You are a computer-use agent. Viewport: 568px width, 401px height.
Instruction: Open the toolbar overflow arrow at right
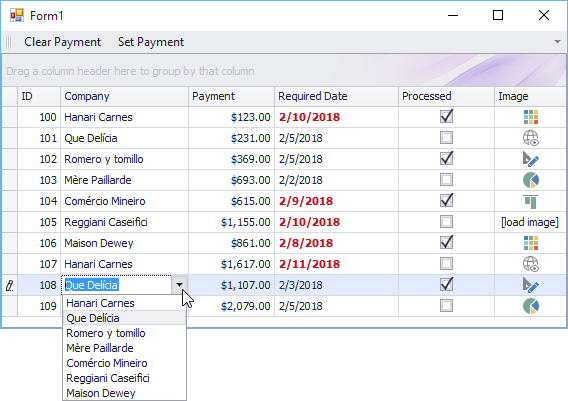(557, 42)
